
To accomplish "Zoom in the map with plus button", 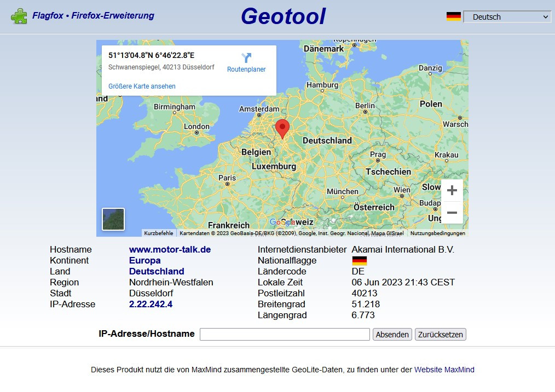I will pyautogui.click(x=452, y=190).
